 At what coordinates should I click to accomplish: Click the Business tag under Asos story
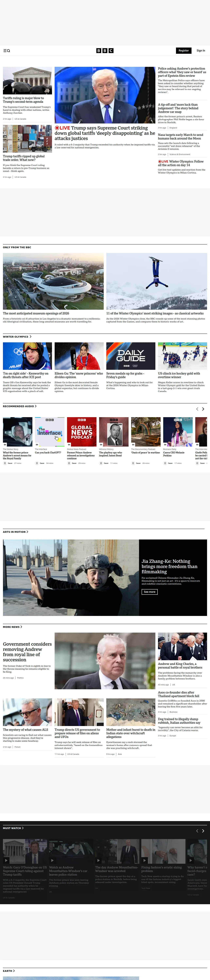(173, 712)
